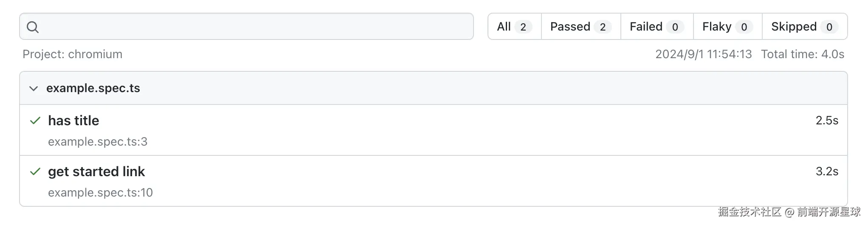Click the "Project: chromium" label
The image size is (868, 225).
(73, 54)
